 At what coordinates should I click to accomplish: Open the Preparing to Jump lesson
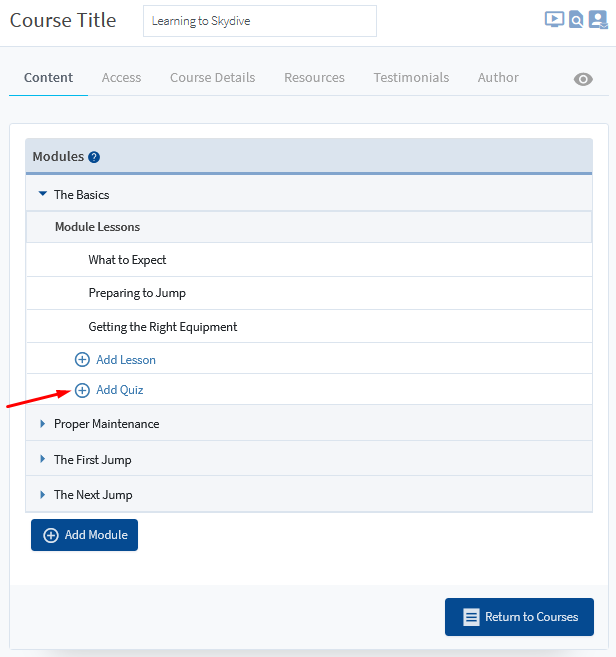[x=137, y=293]
